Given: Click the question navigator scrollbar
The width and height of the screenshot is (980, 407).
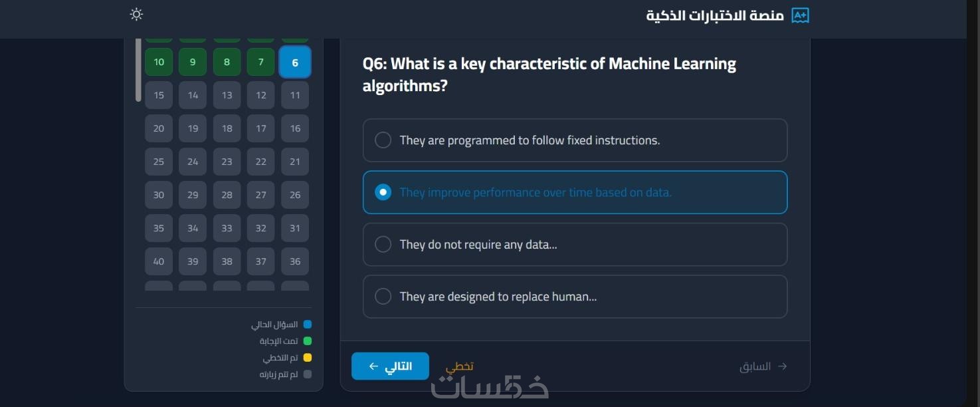Looking at the screenshot, I should pyautogui.click(x=138, y=70).
